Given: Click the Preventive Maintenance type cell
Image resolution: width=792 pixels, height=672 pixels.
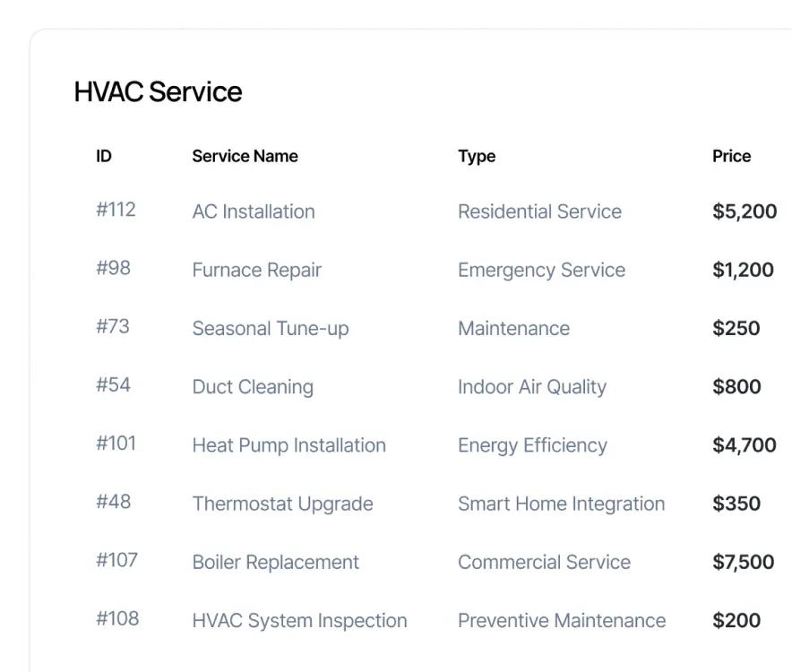Looking at the screenshot, I should pyautogui.click(x=562, y=620).
